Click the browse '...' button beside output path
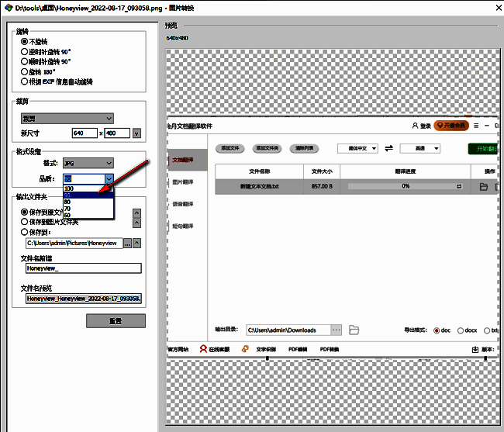 point(128,243)
